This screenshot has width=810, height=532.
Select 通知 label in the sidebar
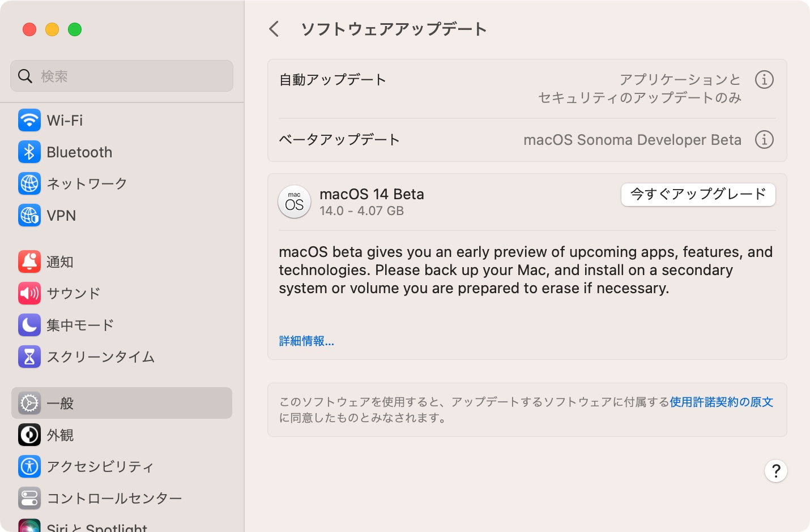tap(60, 261)
